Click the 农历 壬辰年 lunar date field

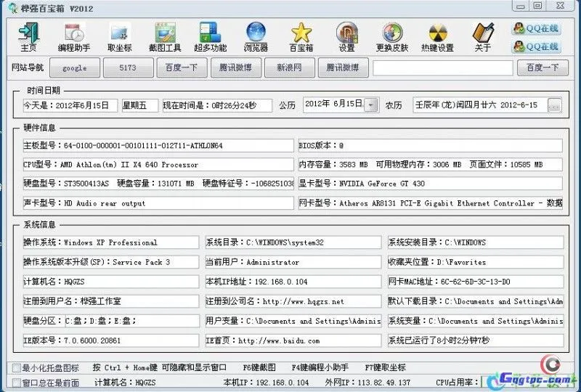click(480, 105)
